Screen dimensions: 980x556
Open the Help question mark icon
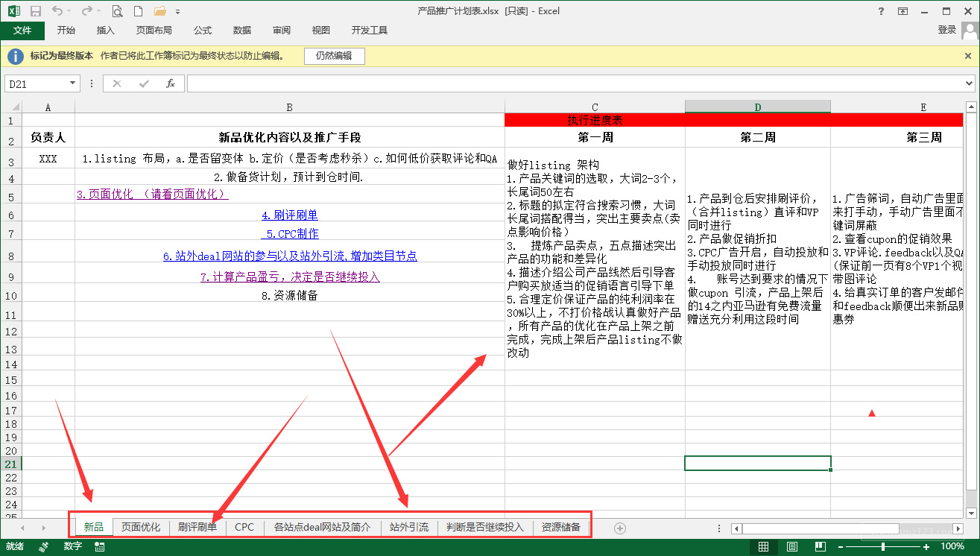pyautogui.click(x=882, y=11)
